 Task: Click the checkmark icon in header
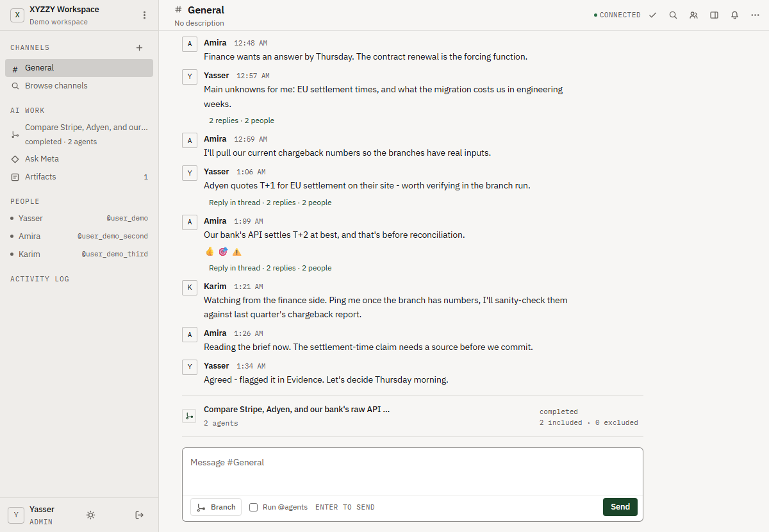point(652,15)
